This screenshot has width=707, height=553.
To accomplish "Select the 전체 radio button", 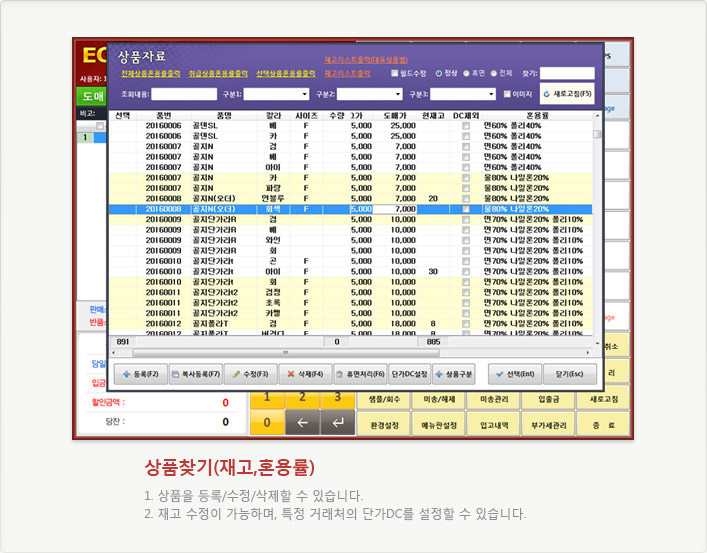I will pyautogui.click(x=494, y=73).
